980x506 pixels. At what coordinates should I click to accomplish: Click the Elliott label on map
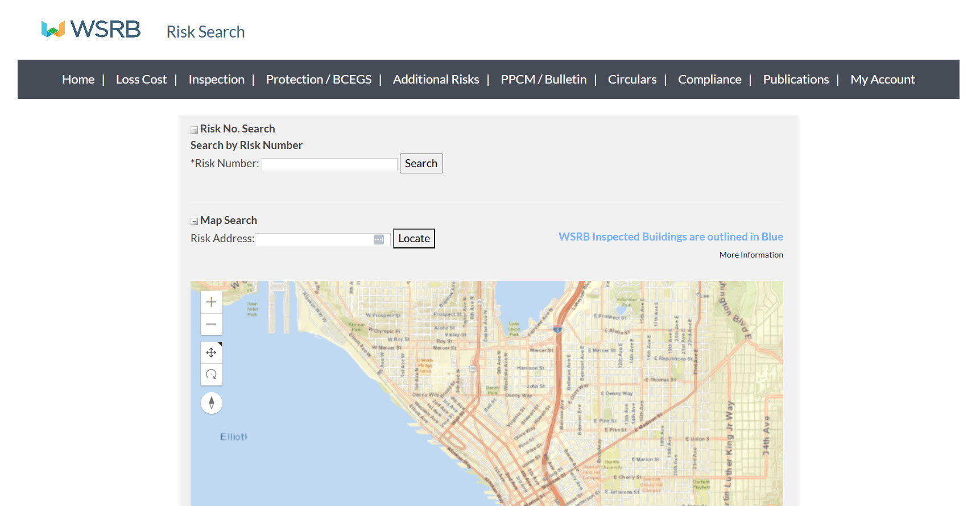click(x=234, y=437)
